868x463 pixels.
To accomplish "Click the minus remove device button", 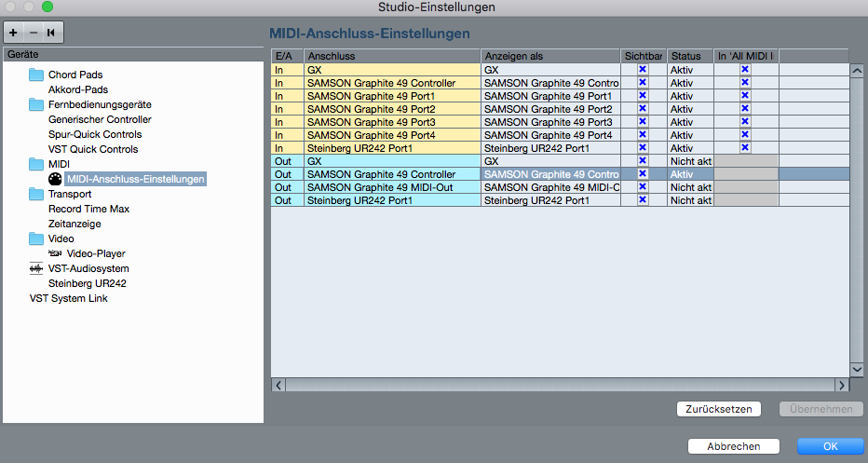I will pos(34,33).
